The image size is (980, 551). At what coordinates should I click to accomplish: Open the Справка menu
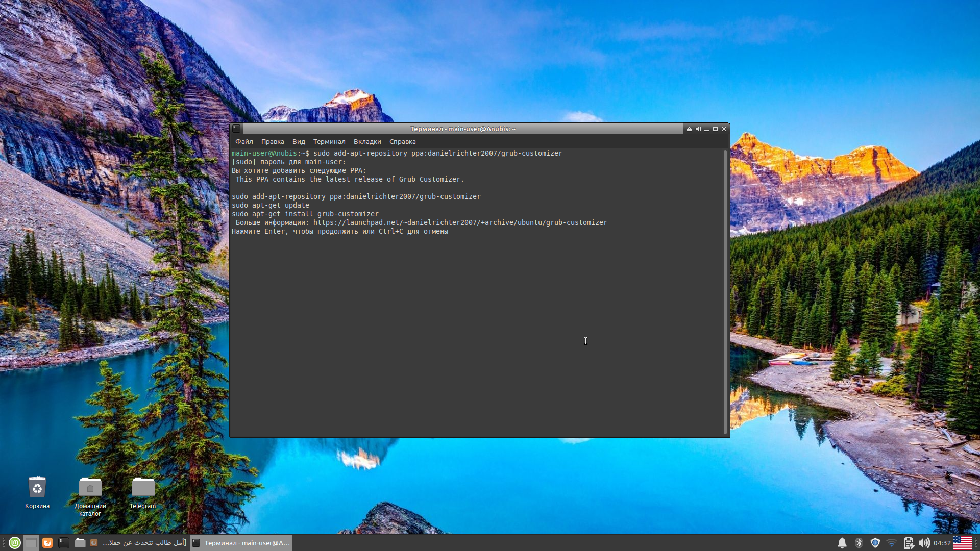click(402, 141)
